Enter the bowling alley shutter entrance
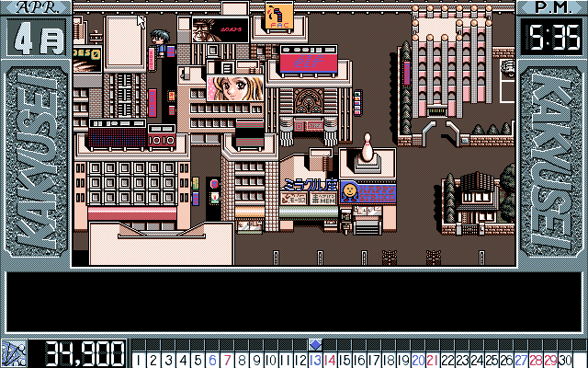This screenshot has height=368, width=588. [367, 225]
